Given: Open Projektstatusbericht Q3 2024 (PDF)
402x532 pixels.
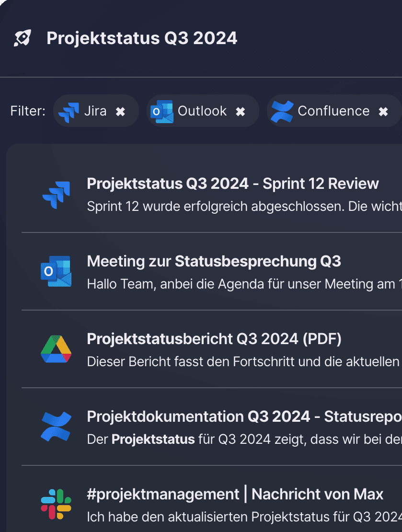Looking at the screenshot, I should [214, 339].
